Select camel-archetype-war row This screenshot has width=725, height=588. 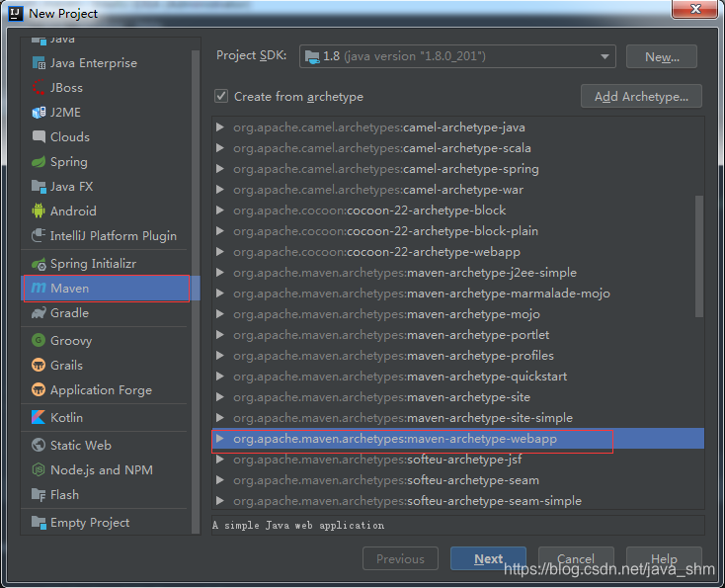tap(457, 190)
